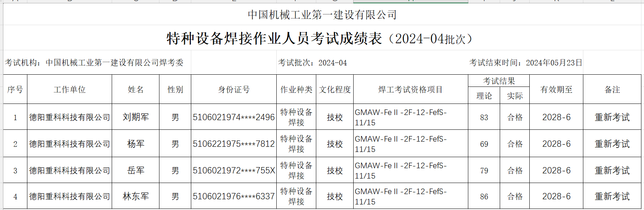Select 刘期军's validity date 2028-6
644x210 pixels.
(x=556, y=117)
